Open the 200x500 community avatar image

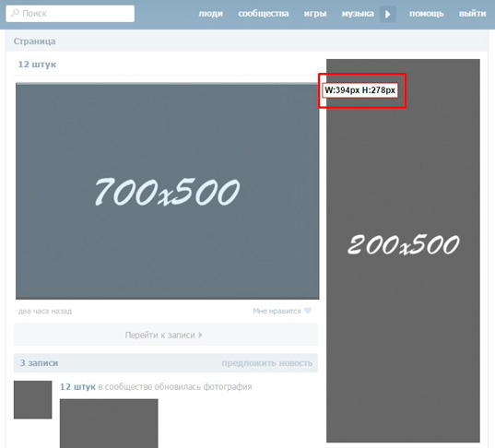(x=403, y=251)
